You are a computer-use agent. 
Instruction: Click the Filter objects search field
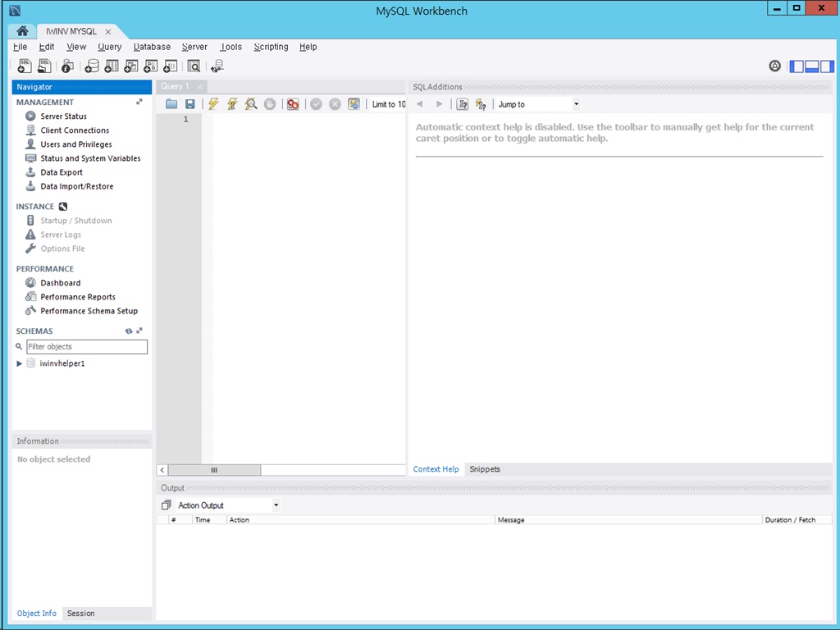point(87,347)
